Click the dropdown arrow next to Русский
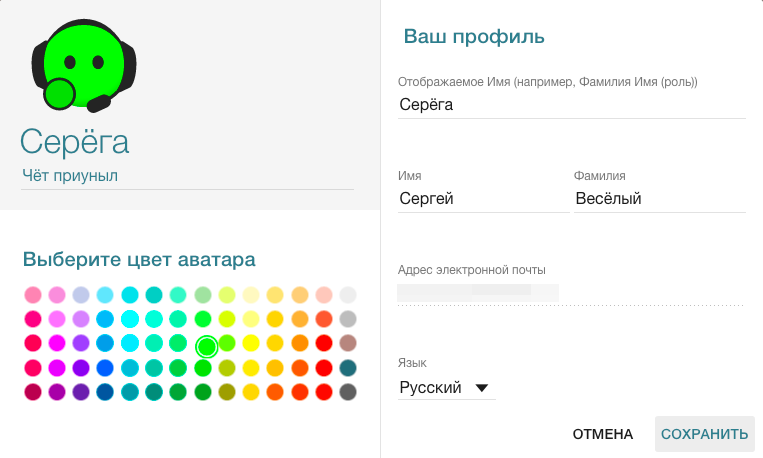763x458 pixels. click(x=482, y=388)
